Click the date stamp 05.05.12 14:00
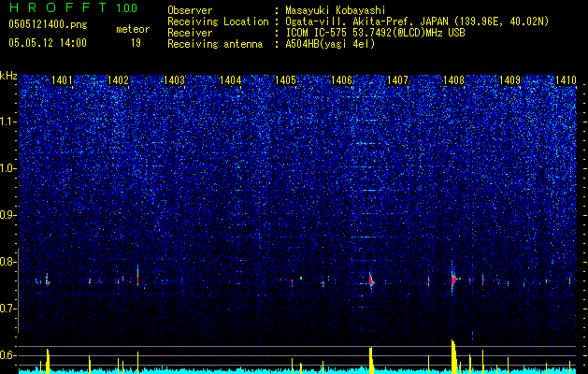This screenshot has width=588, height=374. coord(48,43)
